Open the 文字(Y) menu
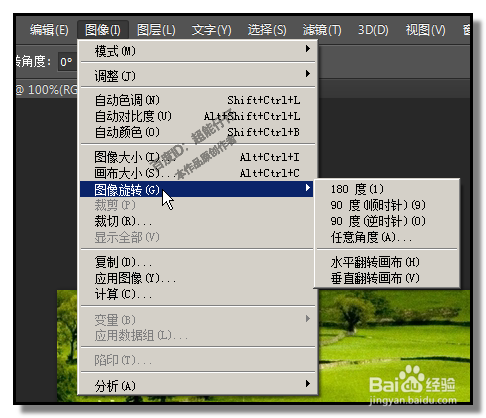Screen dimensions: 486x418 tap(211, 30)
